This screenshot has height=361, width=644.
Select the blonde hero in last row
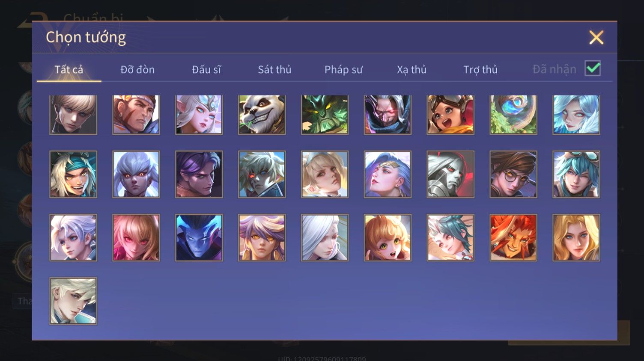(73, 301)
